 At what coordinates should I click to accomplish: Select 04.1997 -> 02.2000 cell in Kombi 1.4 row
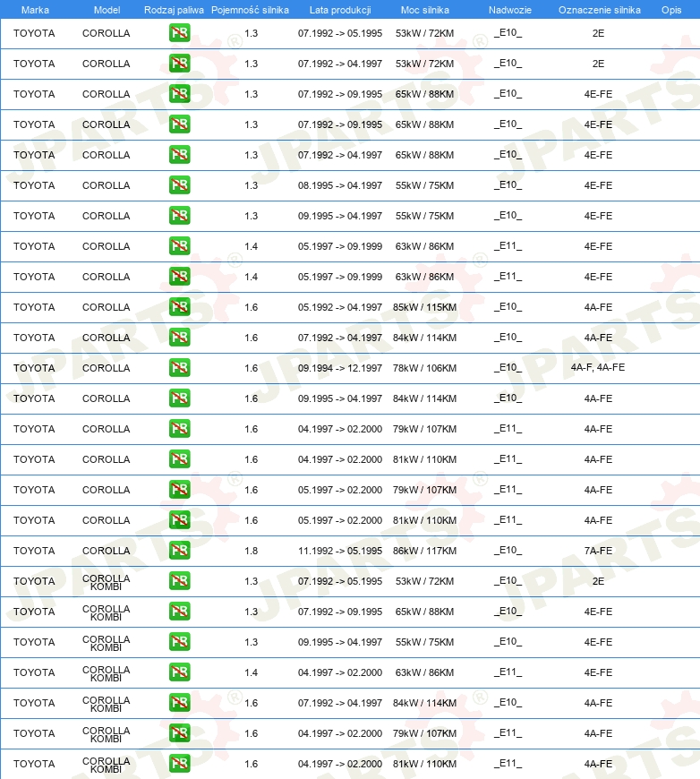(x=340, y=672)
